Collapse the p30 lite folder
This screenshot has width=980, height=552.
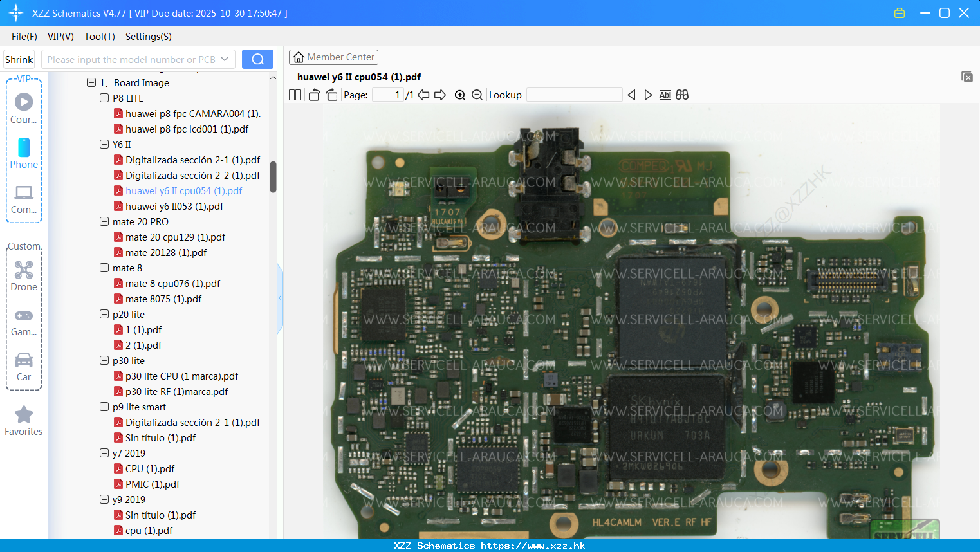104,360
